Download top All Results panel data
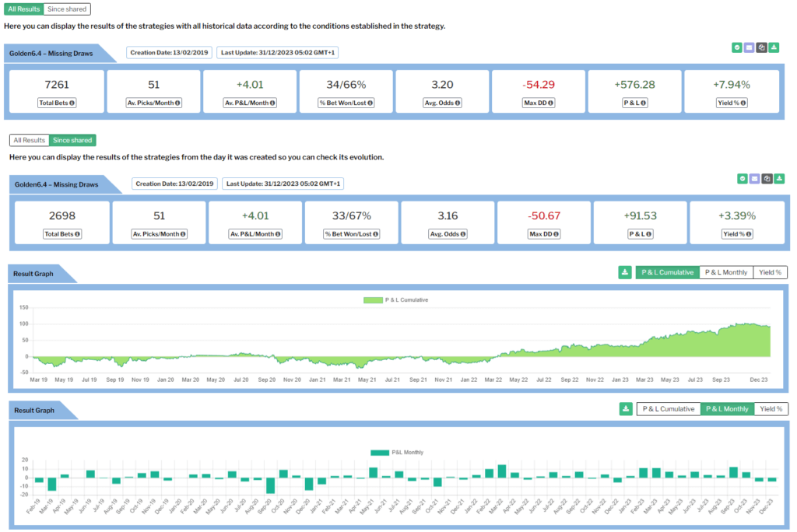 point(774,47)
